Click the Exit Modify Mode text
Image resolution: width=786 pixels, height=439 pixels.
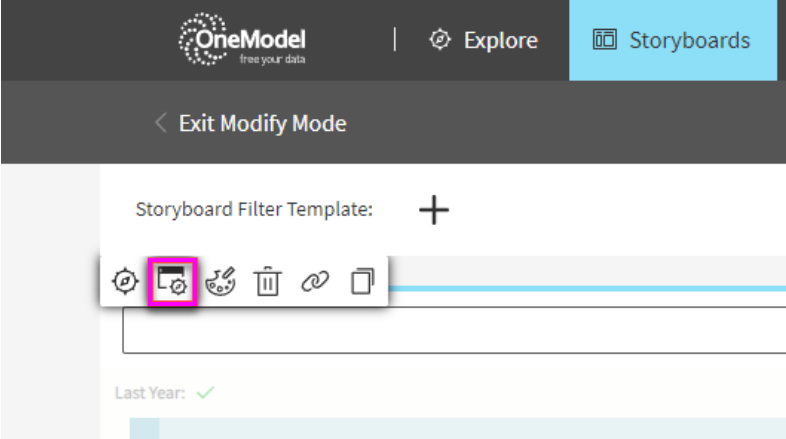263,123
